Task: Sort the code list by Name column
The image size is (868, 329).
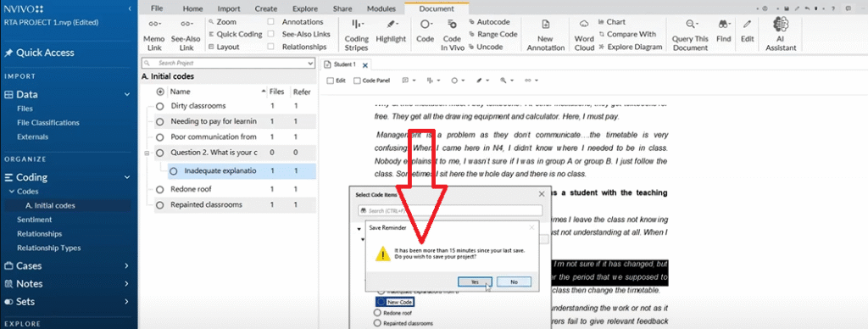Action: point(181,92)
